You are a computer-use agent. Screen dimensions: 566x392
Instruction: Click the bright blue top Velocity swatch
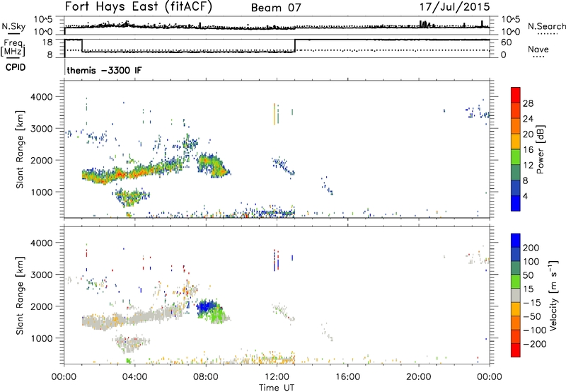pyautogui.click(x=516, y=240)
